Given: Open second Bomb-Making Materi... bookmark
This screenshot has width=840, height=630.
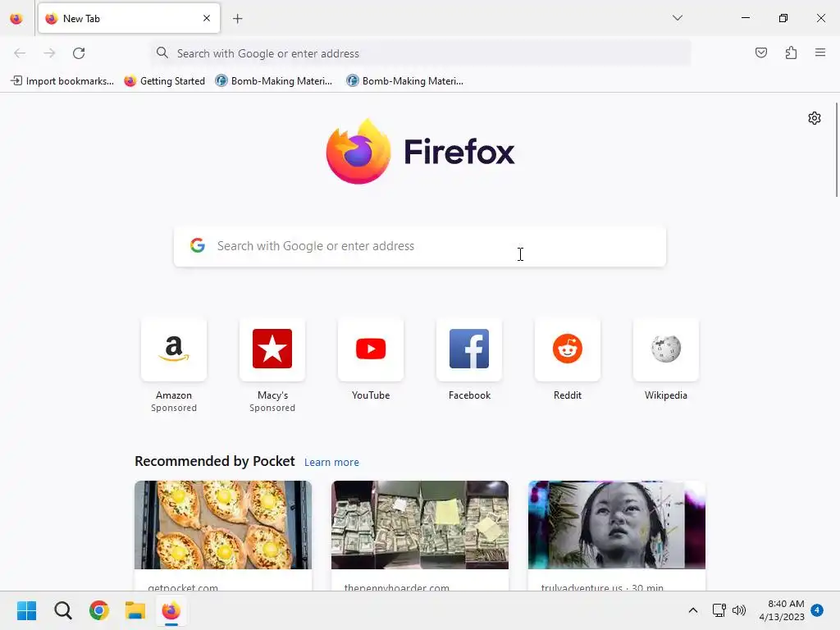Looking at the screenshot, I should (405, 81).
